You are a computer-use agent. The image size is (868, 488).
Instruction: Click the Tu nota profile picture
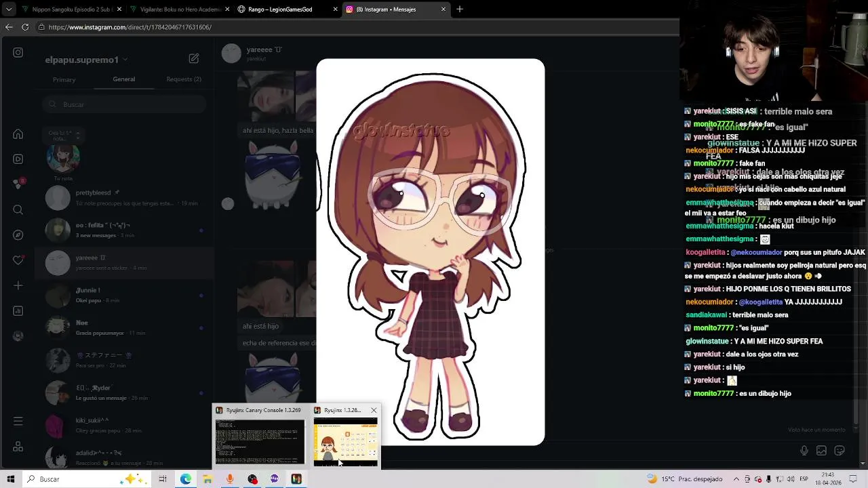[63, 157]
